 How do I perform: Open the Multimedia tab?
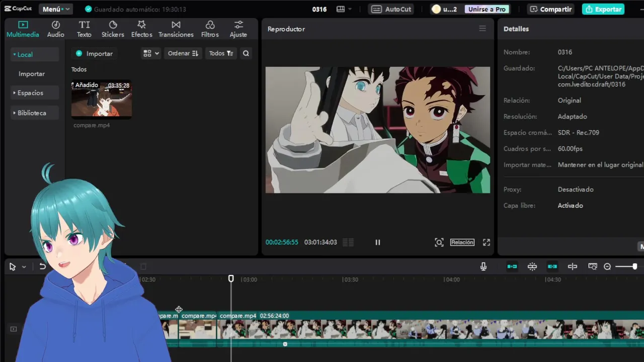tap(23, 29)
